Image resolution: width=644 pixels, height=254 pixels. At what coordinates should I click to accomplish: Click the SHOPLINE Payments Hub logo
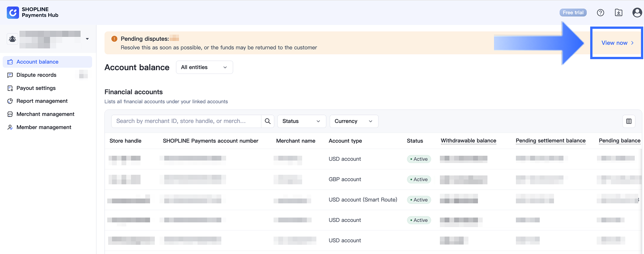click(x=33, y=12)
